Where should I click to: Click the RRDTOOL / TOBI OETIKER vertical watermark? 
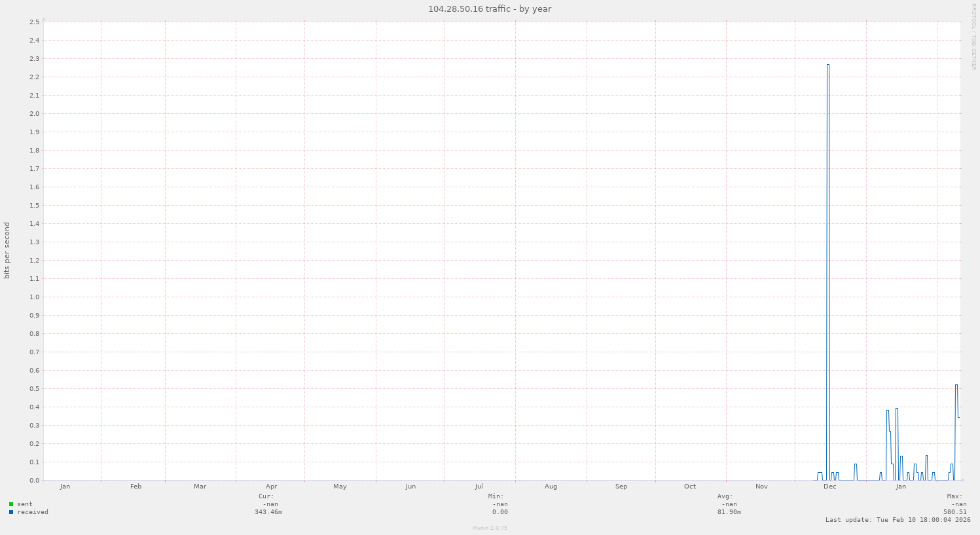(x=973, y=37)
